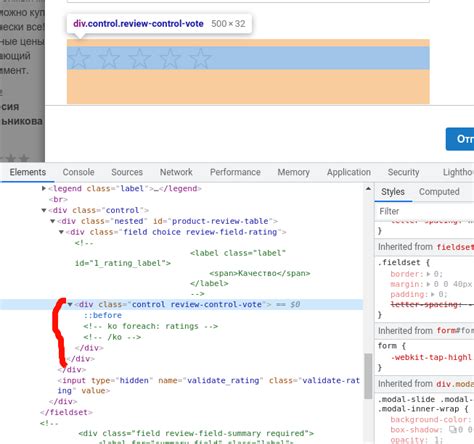Open the Sources tab
The height and width of the screenshot is (444, 474).
click(127, 172)
